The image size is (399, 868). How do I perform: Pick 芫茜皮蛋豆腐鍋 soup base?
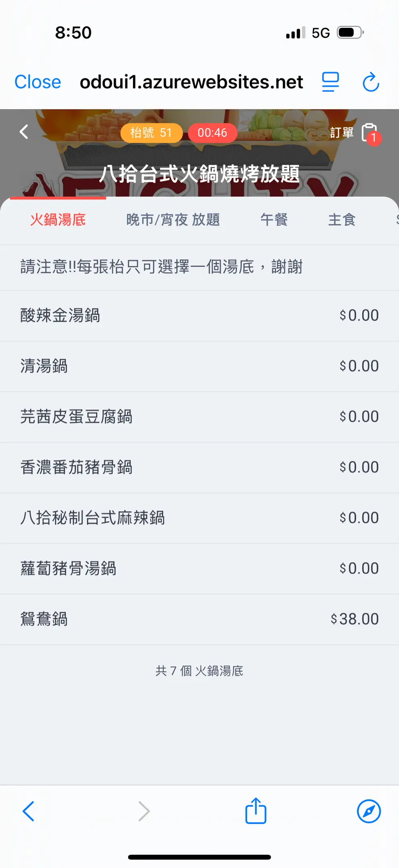[x=199, y=417]
